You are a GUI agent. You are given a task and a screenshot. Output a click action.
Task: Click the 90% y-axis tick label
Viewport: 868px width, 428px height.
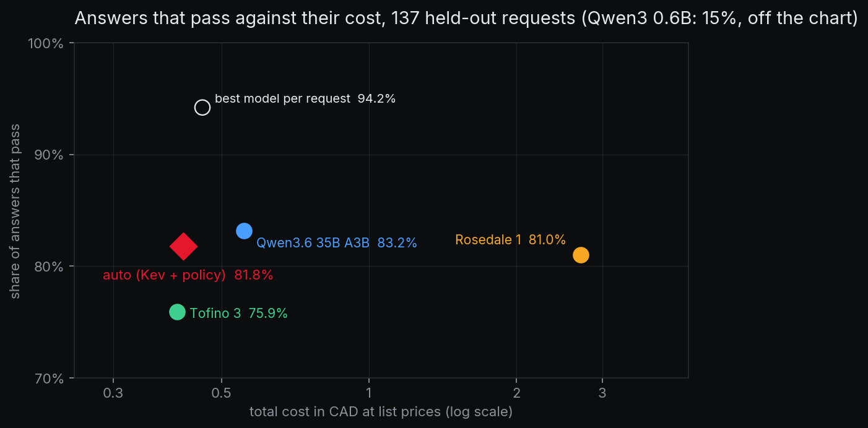[50, 155]
